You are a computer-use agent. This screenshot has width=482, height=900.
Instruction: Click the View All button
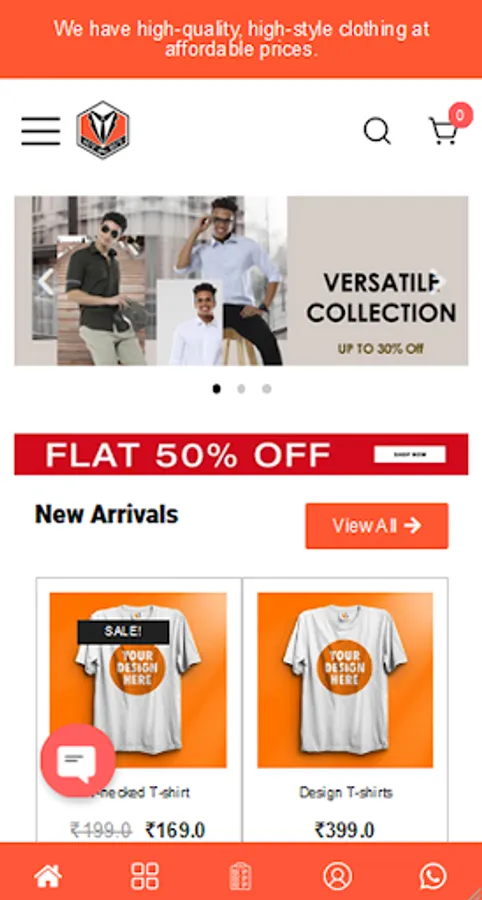click(377, 526)
